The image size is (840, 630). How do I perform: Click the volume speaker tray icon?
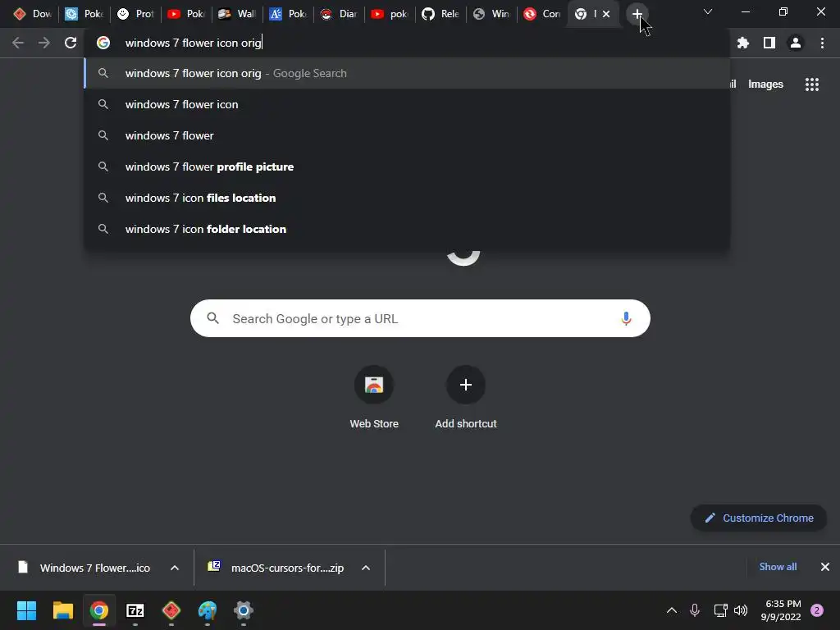741,610
